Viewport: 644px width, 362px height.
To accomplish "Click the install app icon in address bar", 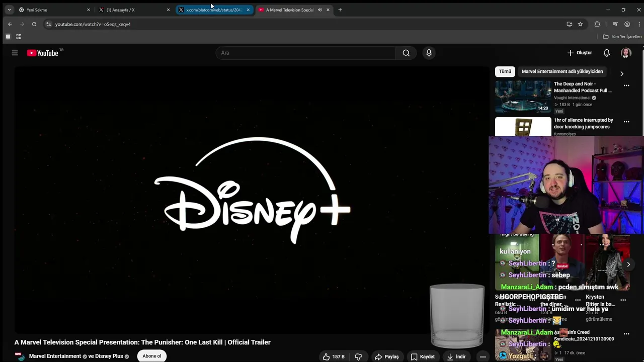I will tap(569, 24).
